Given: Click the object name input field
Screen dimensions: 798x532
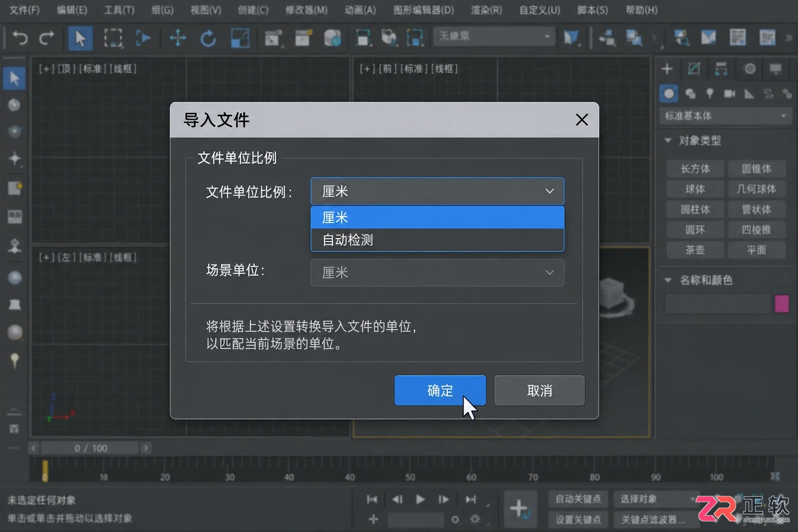Looking at the screenshot, I should point(718,304).
